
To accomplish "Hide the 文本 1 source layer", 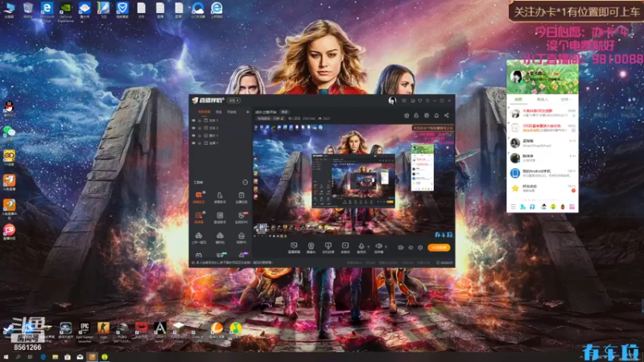I will 193,121.
